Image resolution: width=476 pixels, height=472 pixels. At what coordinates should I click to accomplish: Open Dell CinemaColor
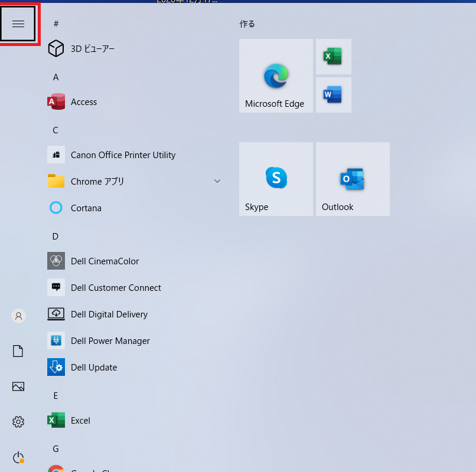click(x=105, y=261)
